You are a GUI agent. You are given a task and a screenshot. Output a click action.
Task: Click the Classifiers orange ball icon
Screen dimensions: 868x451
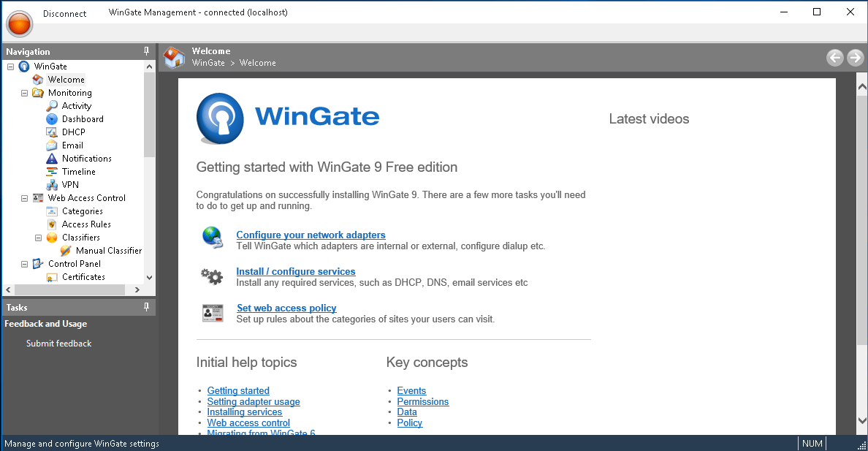tap(51, 238)
